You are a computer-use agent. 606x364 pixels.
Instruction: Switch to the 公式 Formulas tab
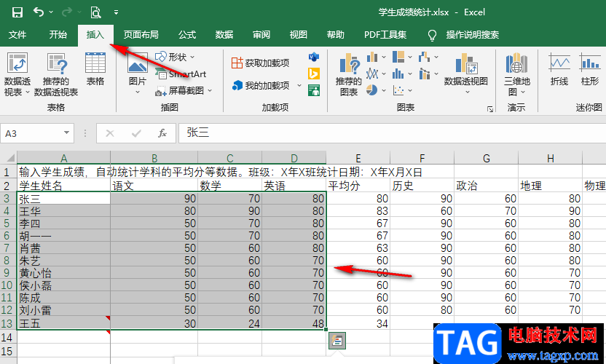[x=187, y=35]
